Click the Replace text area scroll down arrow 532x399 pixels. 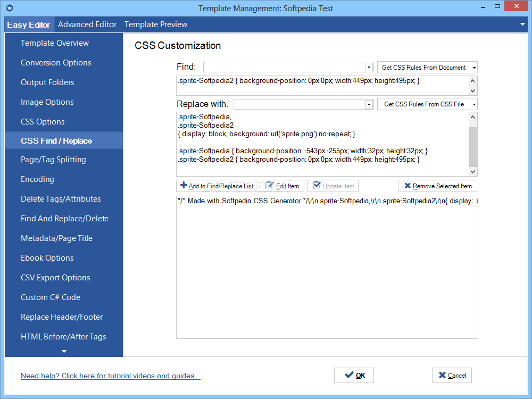click(x=472, y=172)
